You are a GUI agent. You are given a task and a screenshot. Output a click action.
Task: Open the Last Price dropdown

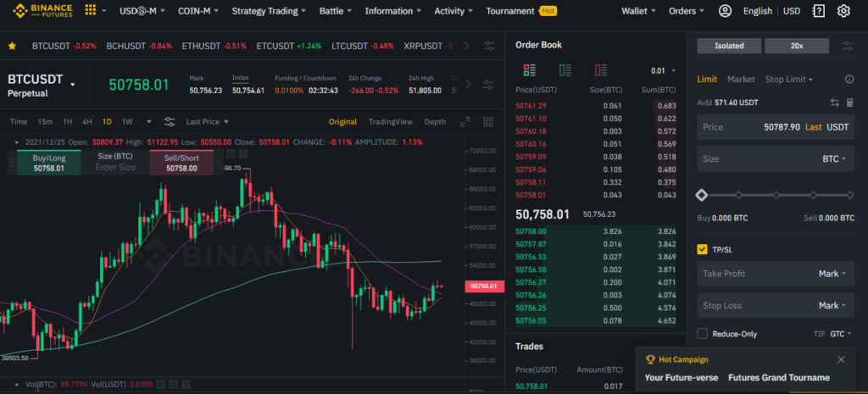coord(207,122)
